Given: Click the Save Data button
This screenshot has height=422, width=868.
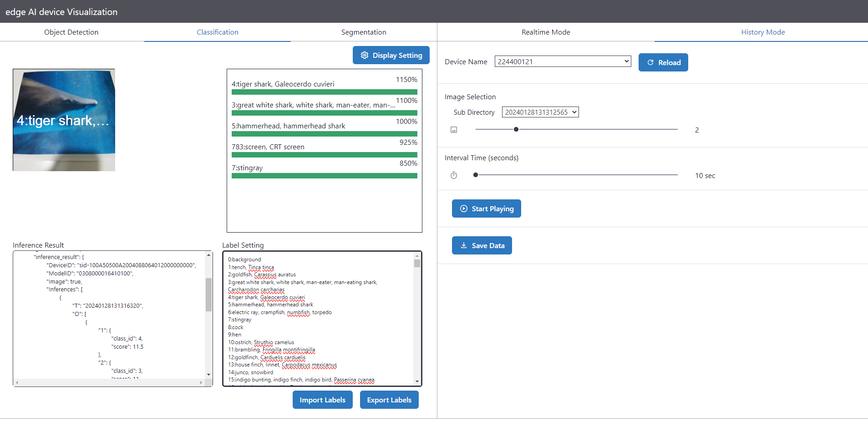Looking at the screenshot, I should coord(482,245).
